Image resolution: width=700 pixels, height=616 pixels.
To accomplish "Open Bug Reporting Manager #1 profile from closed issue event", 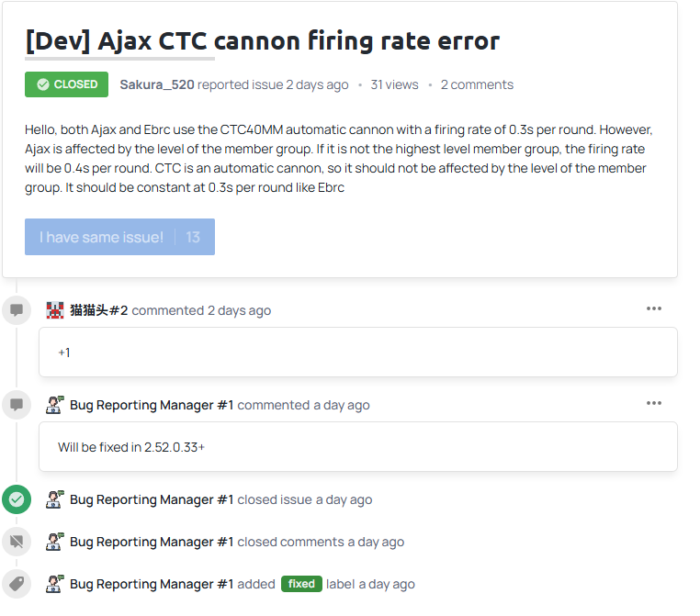I will pos(152,499).
